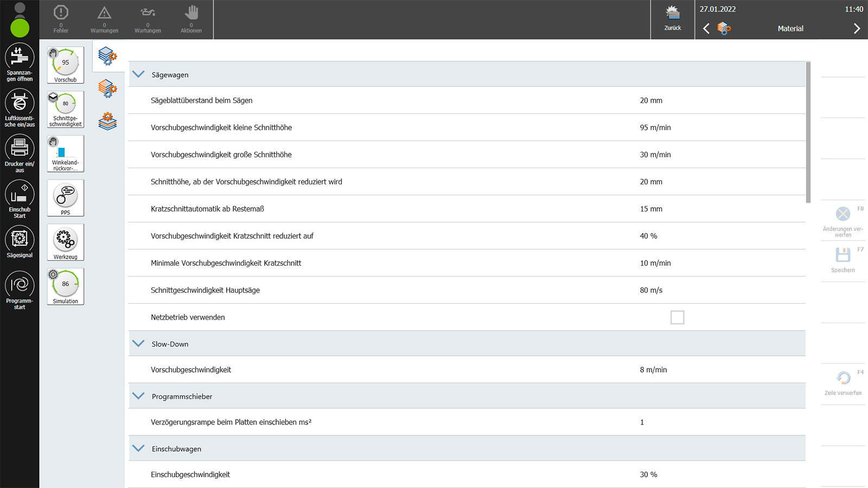Screen dimensions: 868x488
Task: Switch to the second orange settings tab
Action: [107, 88]
